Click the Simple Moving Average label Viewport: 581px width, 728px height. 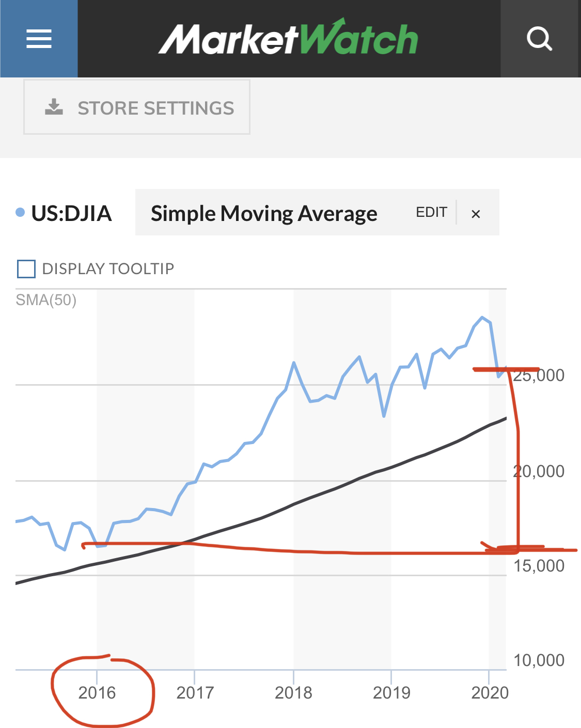click(x=264, y=213)
